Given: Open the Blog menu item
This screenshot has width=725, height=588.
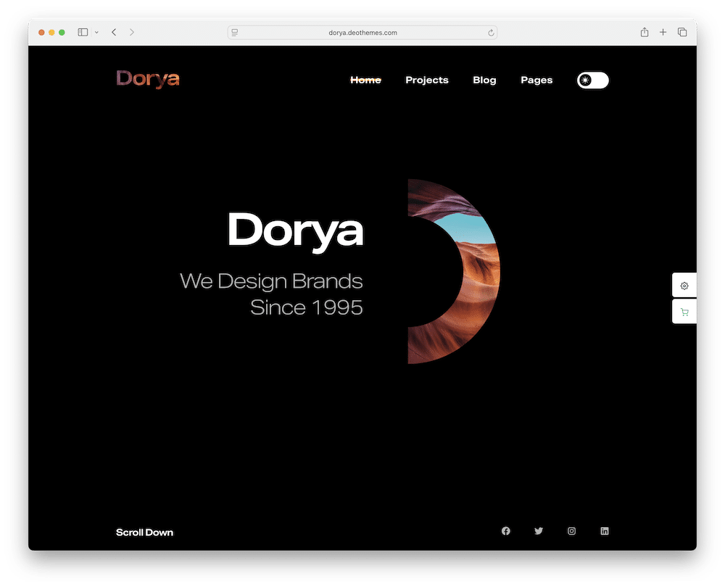Looking at the screenshot, I should coord(484,80).
